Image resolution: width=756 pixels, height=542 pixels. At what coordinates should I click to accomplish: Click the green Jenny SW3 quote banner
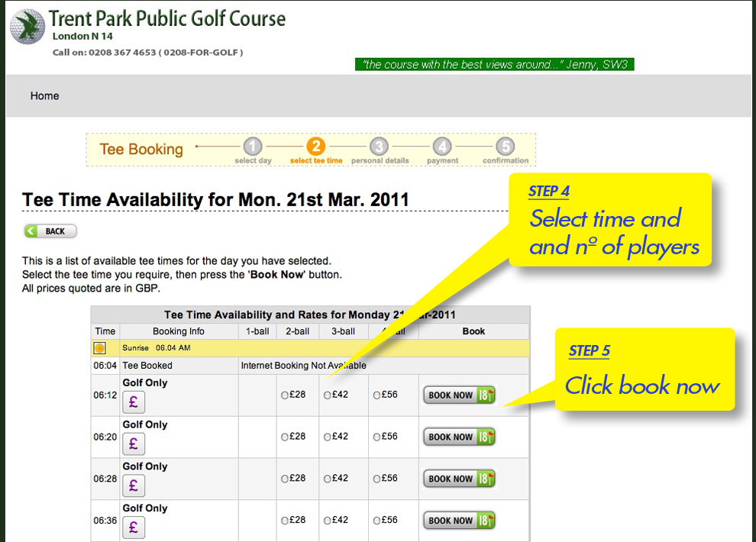point(495,65)
